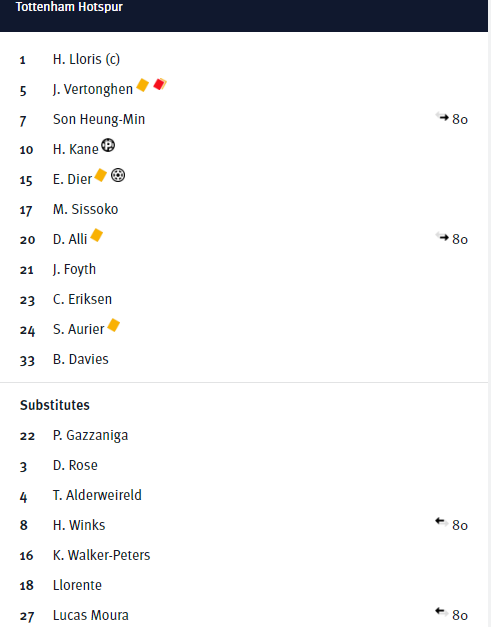
Task: Click the substituted-off arrow for Son Heung-Min
Action: [442, 117]
